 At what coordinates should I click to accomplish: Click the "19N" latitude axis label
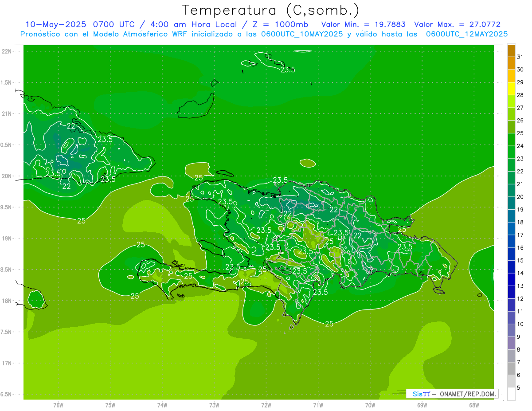(6, 239)
